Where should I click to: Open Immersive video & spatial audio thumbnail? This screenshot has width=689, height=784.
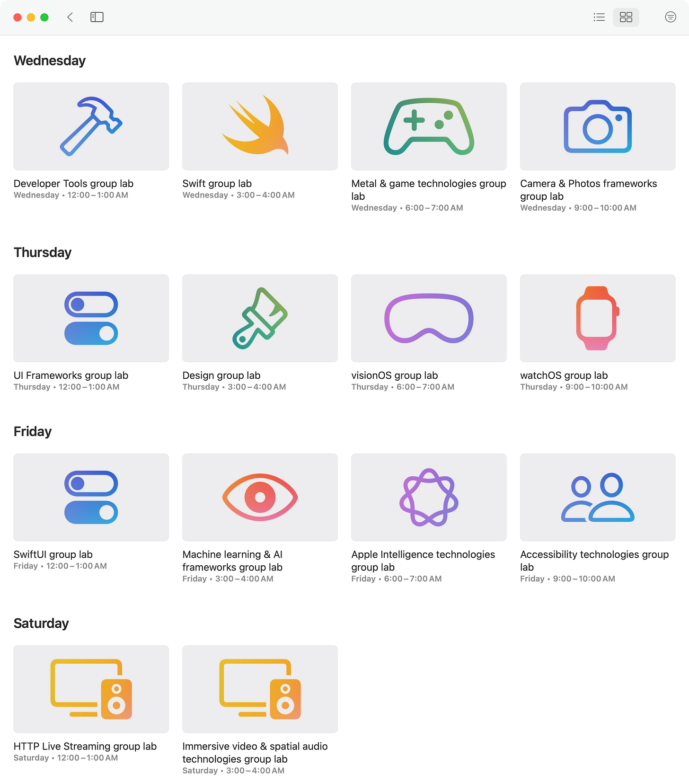(x=260, y=689)
